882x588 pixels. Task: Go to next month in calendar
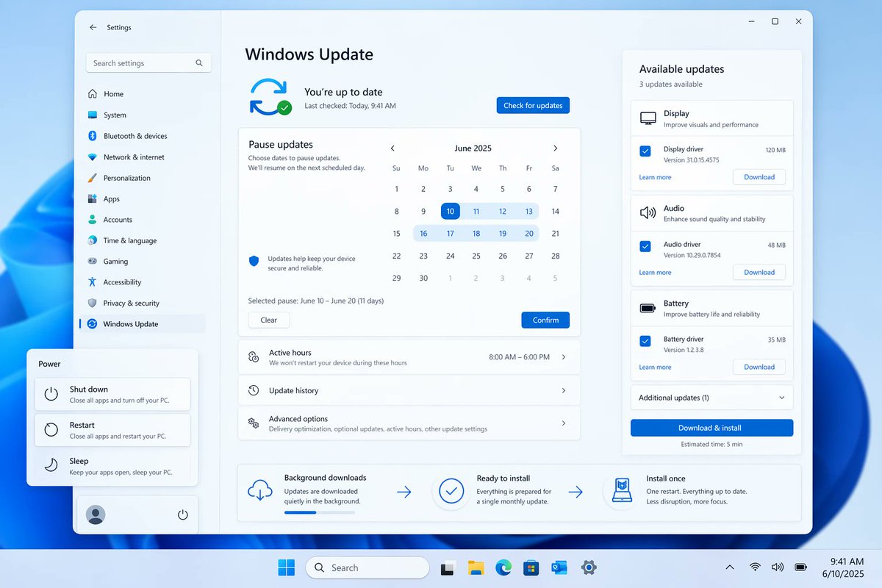[556, 148]
